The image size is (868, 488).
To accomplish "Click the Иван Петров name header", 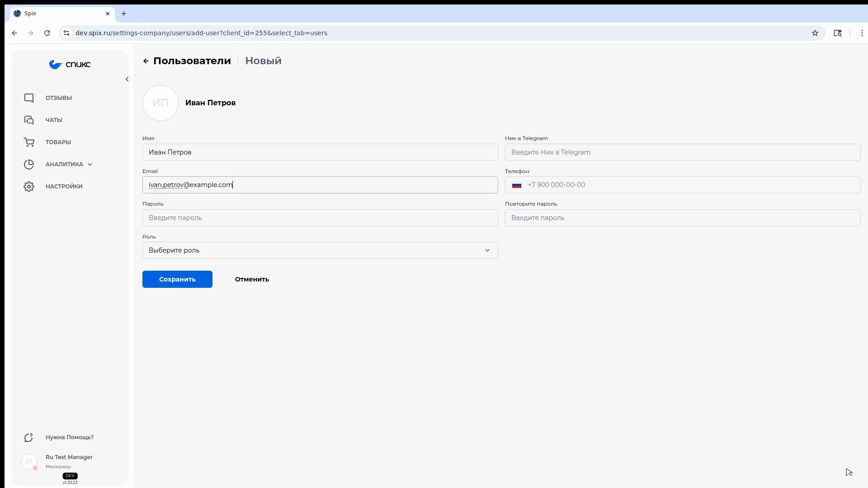I will [x=210, y=103].
